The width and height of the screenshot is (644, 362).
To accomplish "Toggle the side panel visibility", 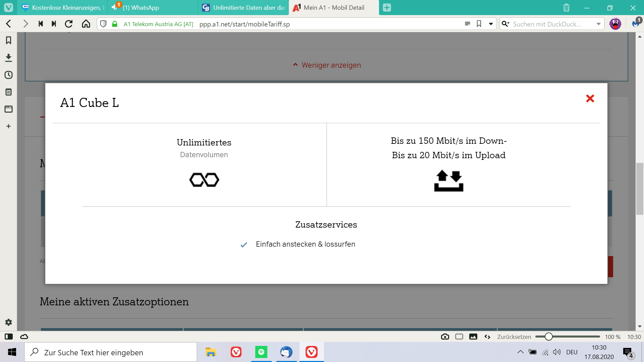I will coord(9,337).
